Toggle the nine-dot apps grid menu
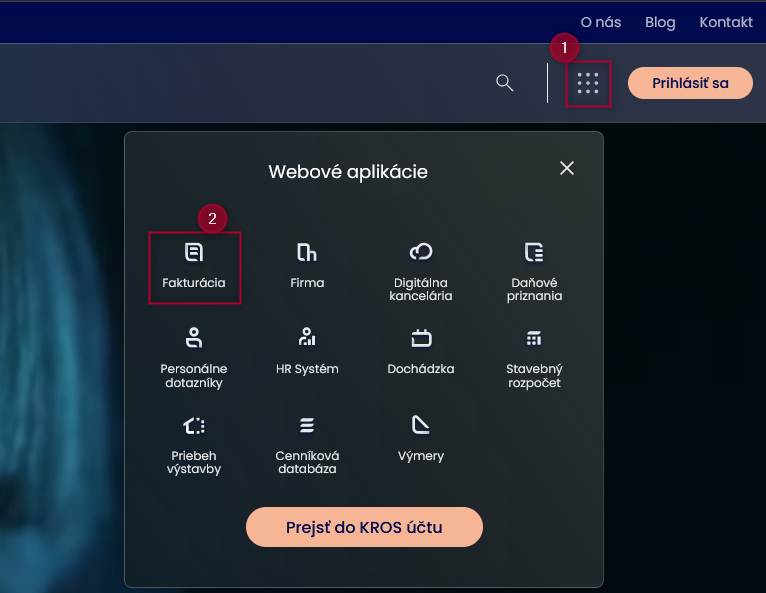The height and width of the screenshot is (593, 766). [x=588, y=83]
